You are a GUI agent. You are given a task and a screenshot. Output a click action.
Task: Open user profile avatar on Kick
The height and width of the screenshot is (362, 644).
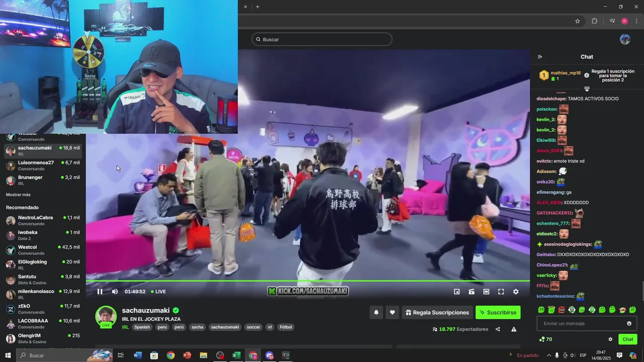[x=625, y=39]
